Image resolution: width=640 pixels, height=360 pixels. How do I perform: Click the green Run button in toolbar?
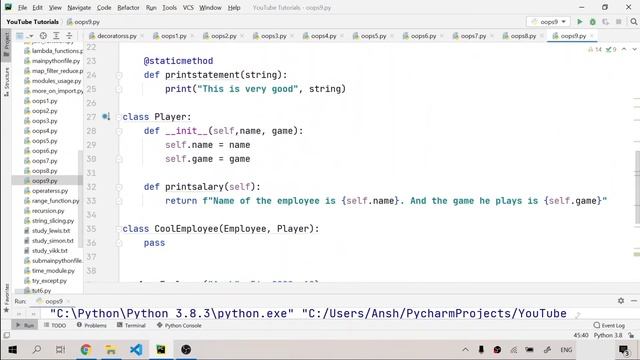click(x=580, y=22)
